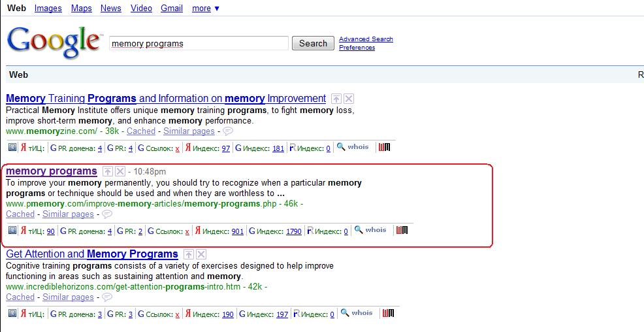
Task: Click Yandex Индекс value 97
Action: click(x=226, y=148)
